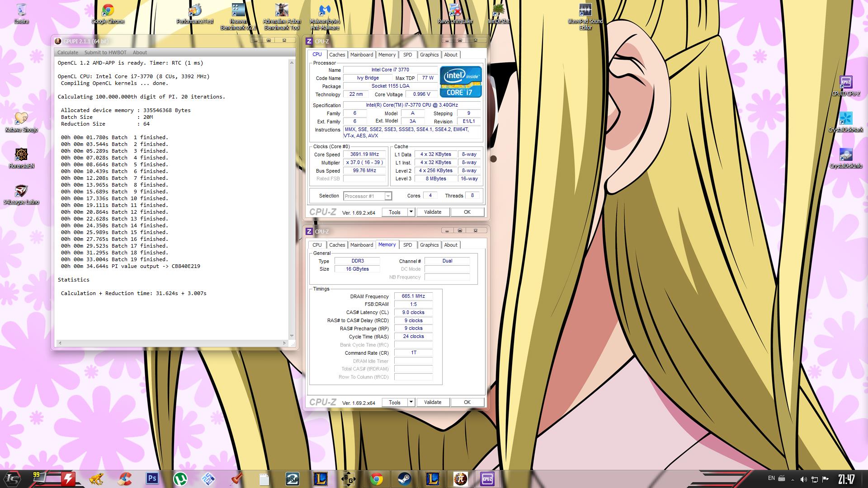The height and width of the screenshot is (488, 868).
Task: Click the start button logo
Action: 13,479
